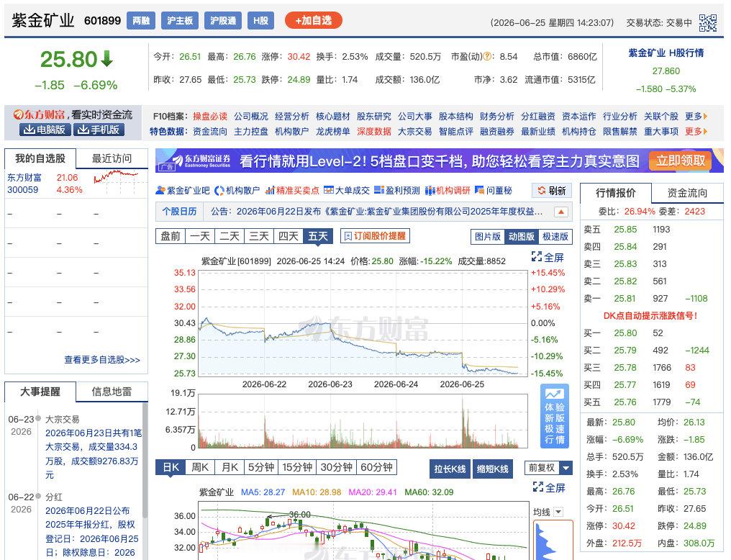
Task: Open 个股日历 label
Action: point(179,212)
